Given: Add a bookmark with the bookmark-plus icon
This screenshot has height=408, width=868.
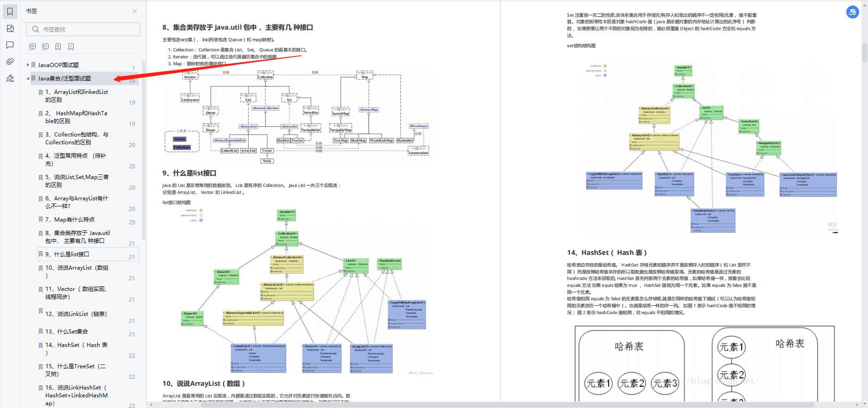Looking at the screenshot, I should [x=58, y=47].
